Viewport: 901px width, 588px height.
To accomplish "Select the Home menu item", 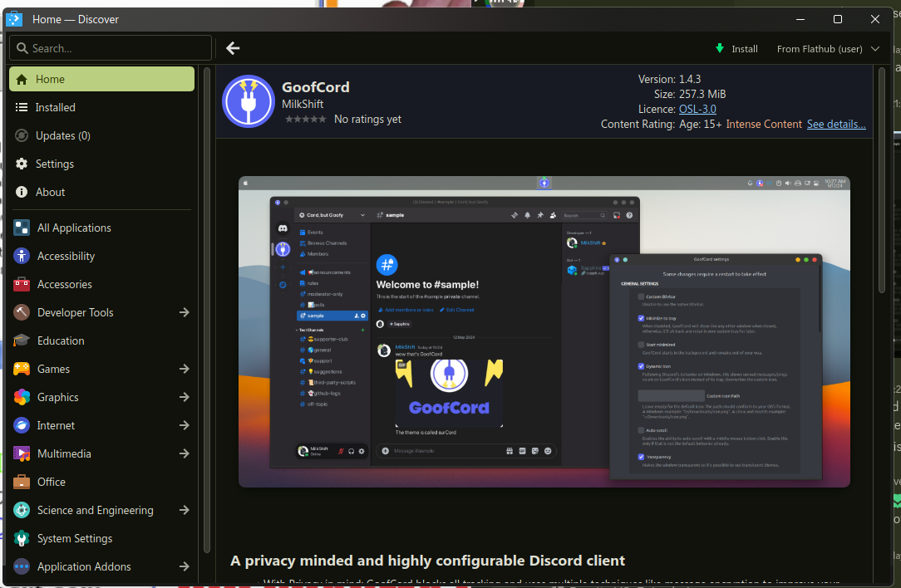I will coord(101,79).
